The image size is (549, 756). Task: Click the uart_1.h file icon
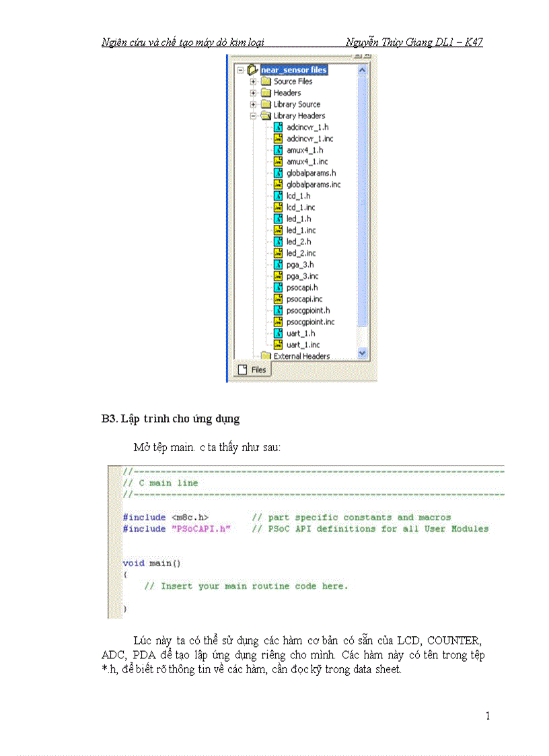point(278,333)
